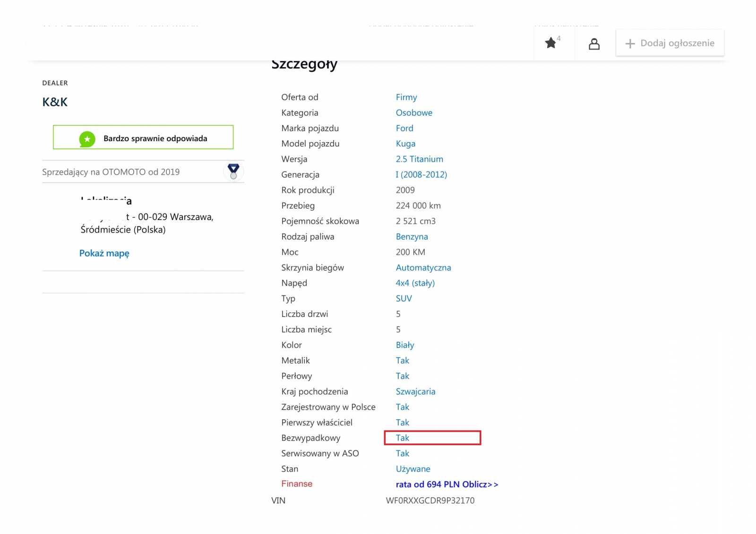Click the green star response badge

[87, 139]
